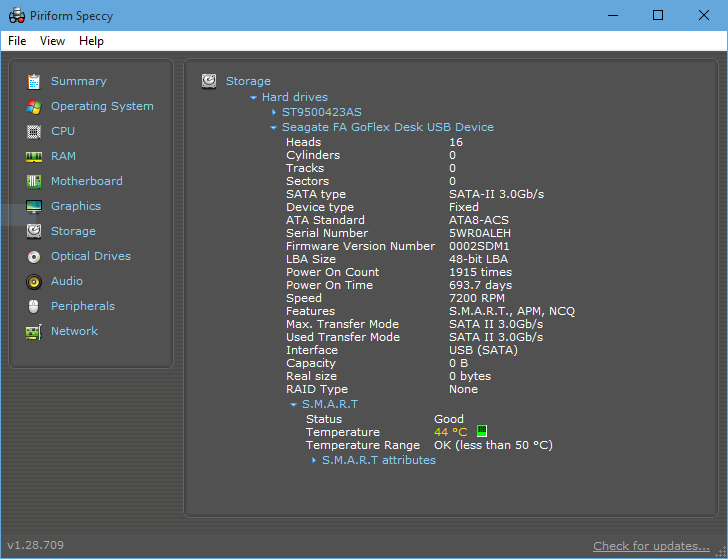Select the ST9500423AS drive label
Screen dimensions: 728x559
tap(322, 112)
